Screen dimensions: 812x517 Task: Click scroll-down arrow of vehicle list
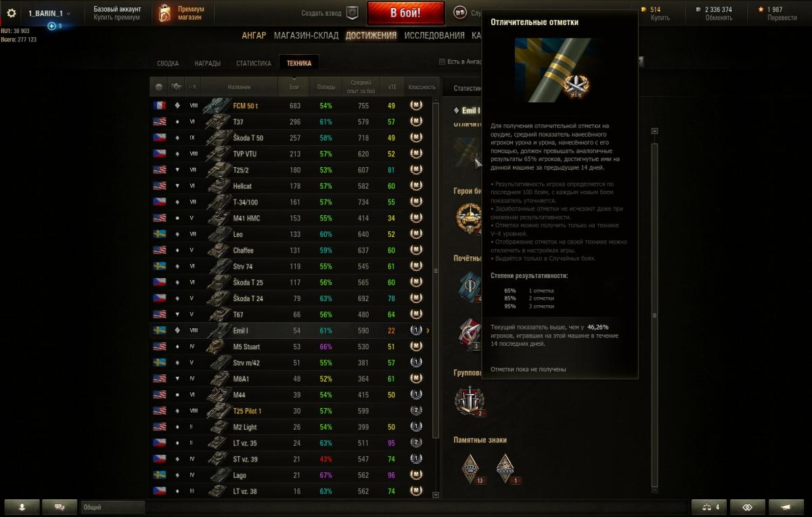coord(436,495)
